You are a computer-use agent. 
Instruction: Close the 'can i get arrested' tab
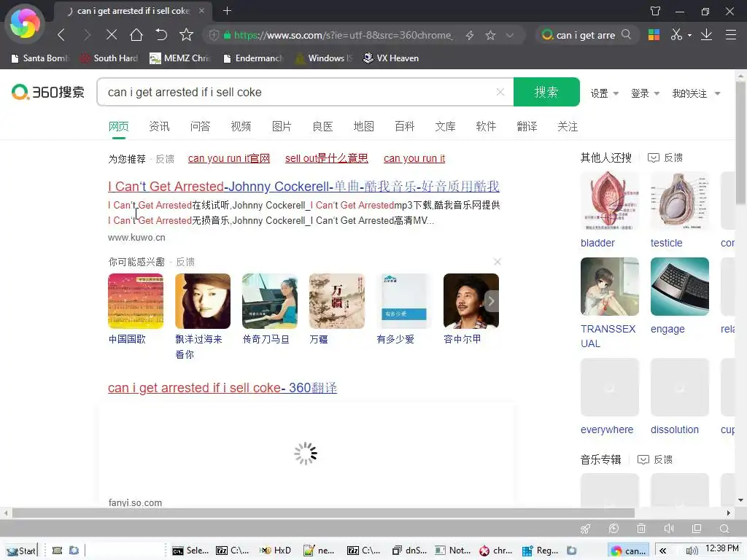click(201, 10)
